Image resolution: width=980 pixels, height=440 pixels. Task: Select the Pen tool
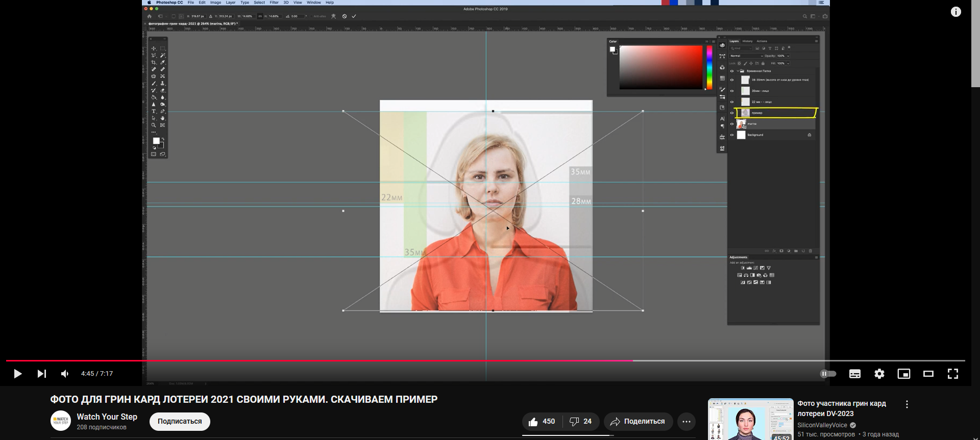tap(163, 111)
